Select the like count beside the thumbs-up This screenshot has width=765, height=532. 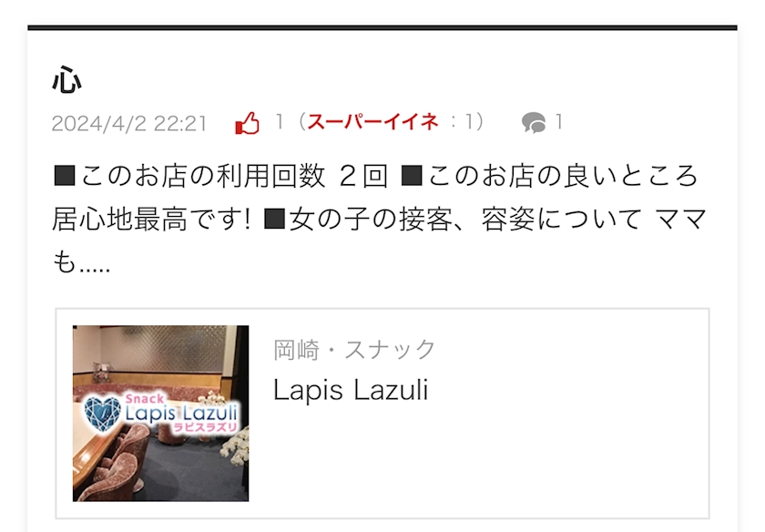point(280,121)
